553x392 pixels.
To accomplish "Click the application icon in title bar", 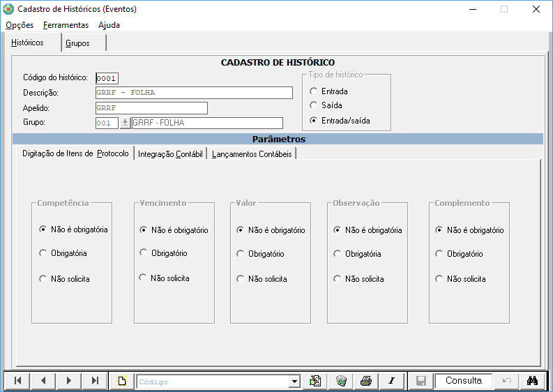I will pos(8,9).
